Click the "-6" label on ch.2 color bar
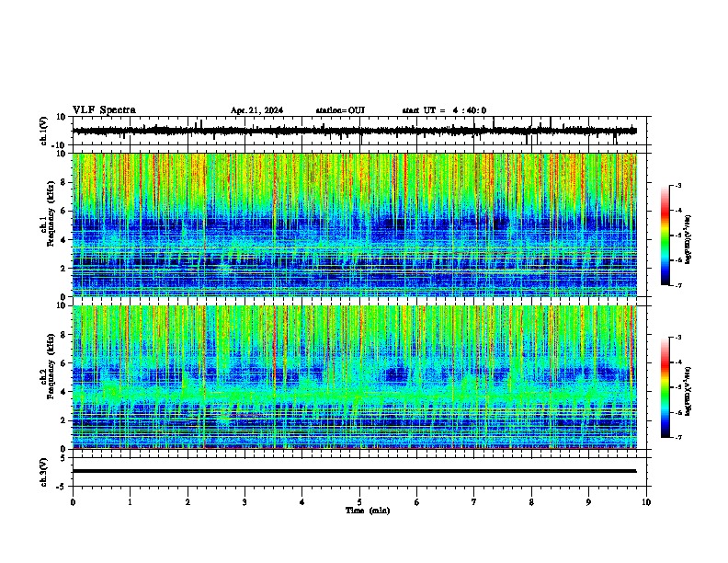This screenshot has width=728, height=563. point(677,412)
